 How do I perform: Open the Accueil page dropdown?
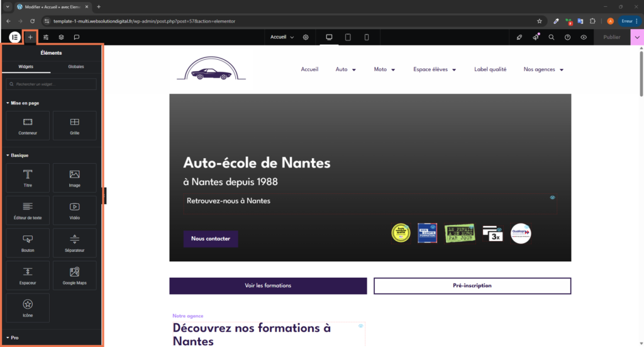[282, 37]
